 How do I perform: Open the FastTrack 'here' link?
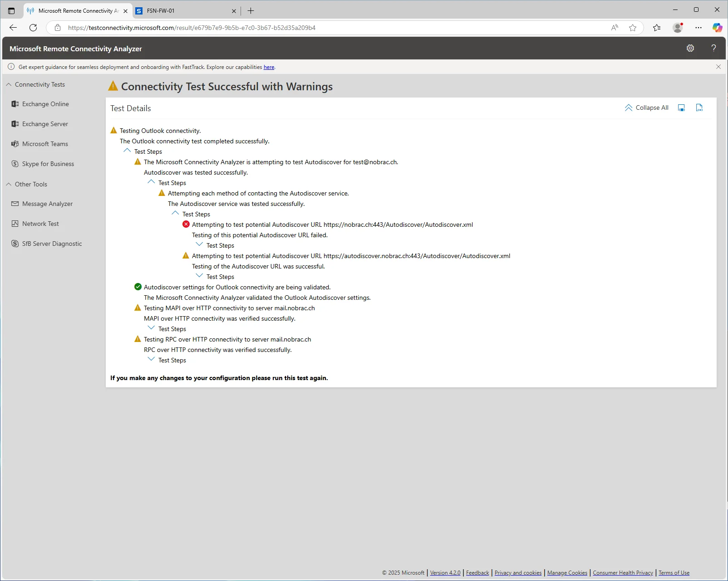(269, 67)
